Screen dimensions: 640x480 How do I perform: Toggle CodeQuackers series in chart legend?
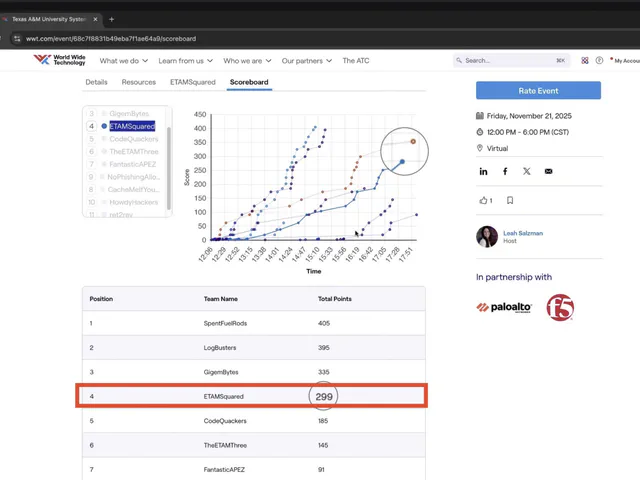tap(133, 139)
